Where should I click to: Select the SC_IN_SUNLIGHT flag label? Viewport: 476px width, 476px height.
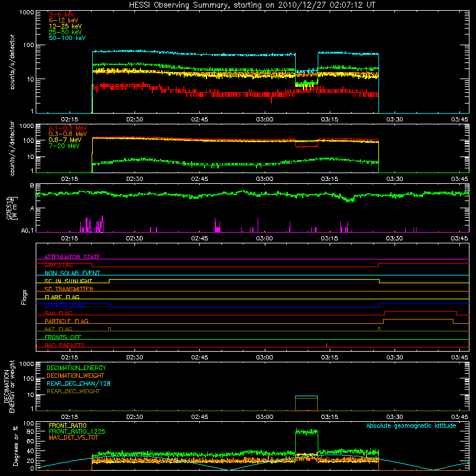pyautogui.click(x=68, y=281)
